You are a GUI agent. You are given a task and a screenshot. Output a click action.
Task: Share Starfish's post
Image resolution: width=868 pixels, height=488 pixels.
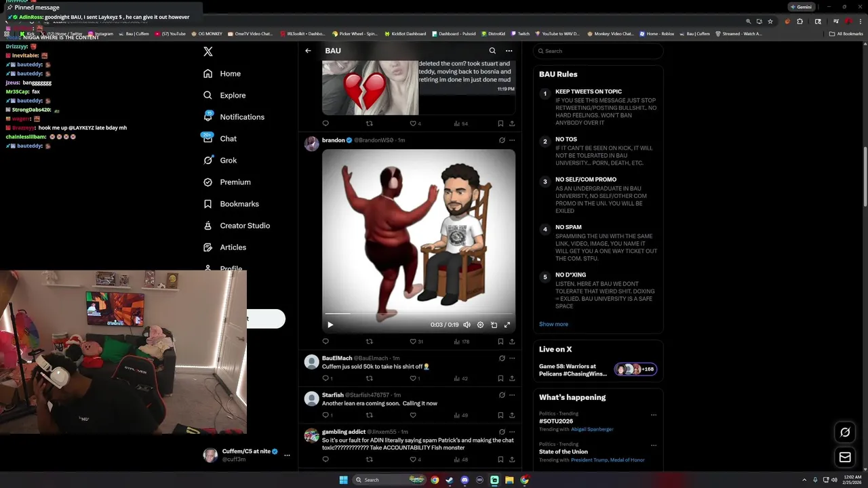click(512, 415)
